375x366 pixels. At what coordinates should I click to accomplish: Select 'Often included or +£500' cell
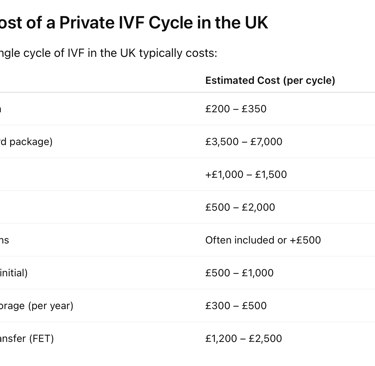pyautogui.click(x=263, y=240)
